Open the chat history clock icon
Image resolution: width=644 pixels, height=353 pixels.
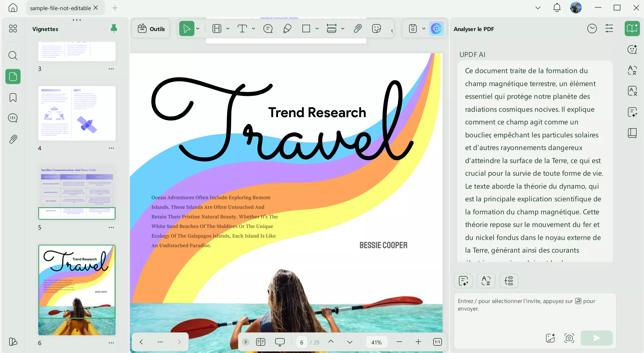click(592, 29)
